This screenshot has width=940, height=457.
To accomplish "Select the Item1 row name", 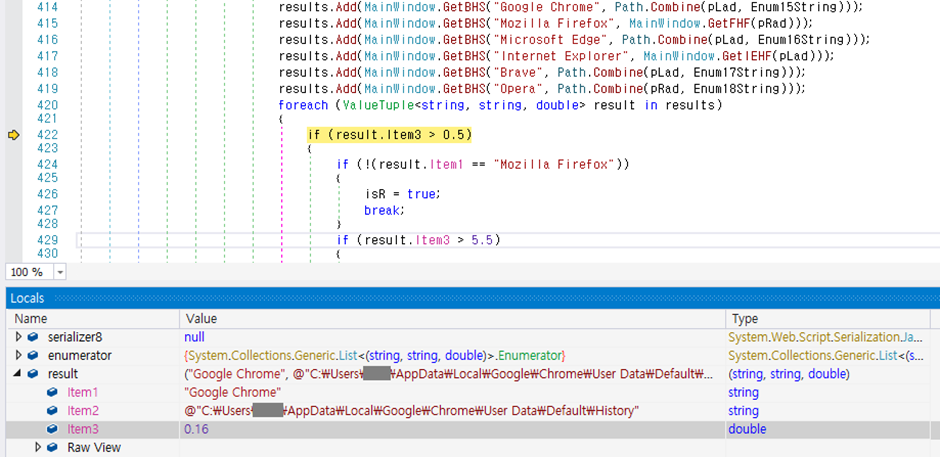I will 83,393.
